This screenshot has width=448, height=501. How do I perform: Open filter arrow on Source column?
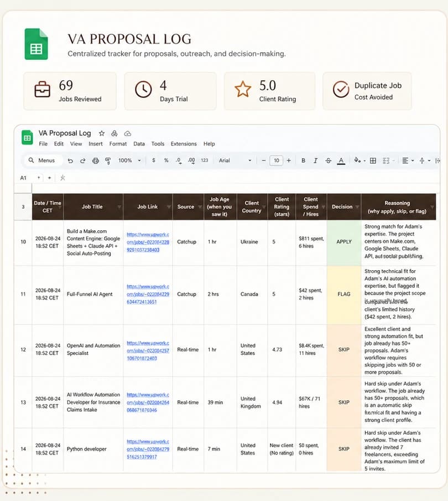coord(200,207)
